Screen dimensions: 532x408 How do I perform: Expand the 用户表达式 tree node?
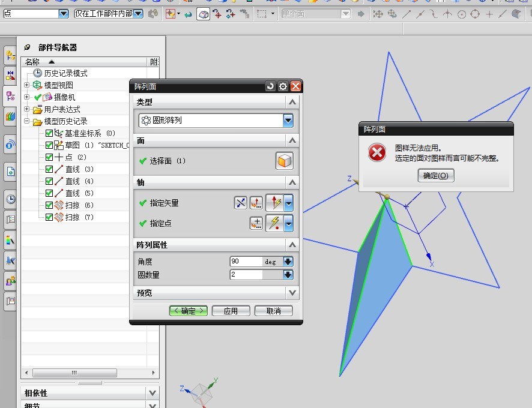[x=27, y=109]
